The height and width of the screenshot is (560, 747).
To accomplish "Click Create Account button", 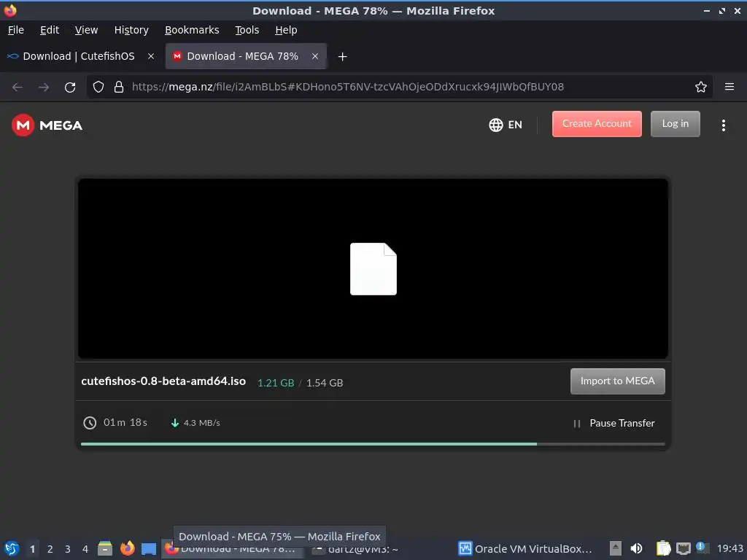I will (x=597, y=124).
